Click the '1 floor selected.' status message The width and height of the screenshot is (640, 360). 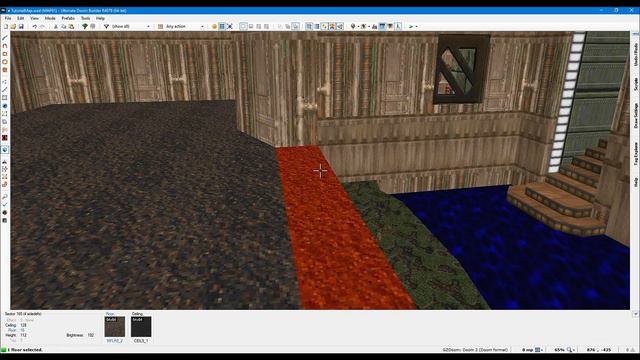(x=25, y=350)
